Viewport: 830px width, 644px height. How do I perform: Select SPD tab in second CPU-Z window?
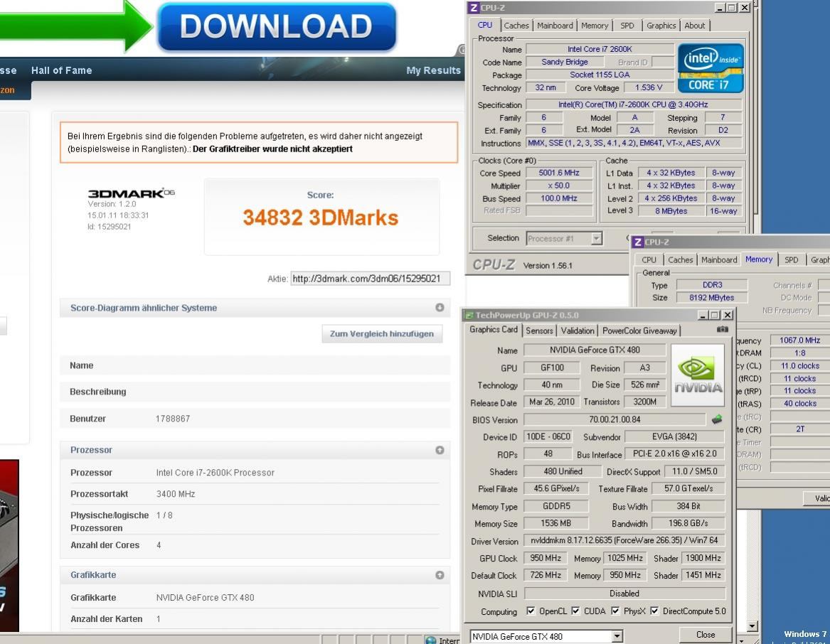pyautogui.click(x=792, y=260)
